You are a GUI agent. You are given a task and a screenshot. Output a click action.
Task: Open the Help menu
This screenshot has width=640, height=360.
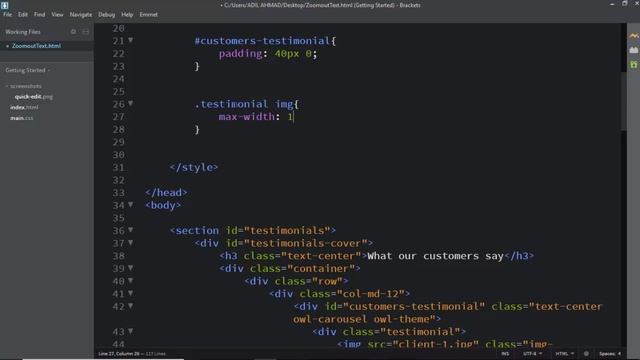(127, 14)
